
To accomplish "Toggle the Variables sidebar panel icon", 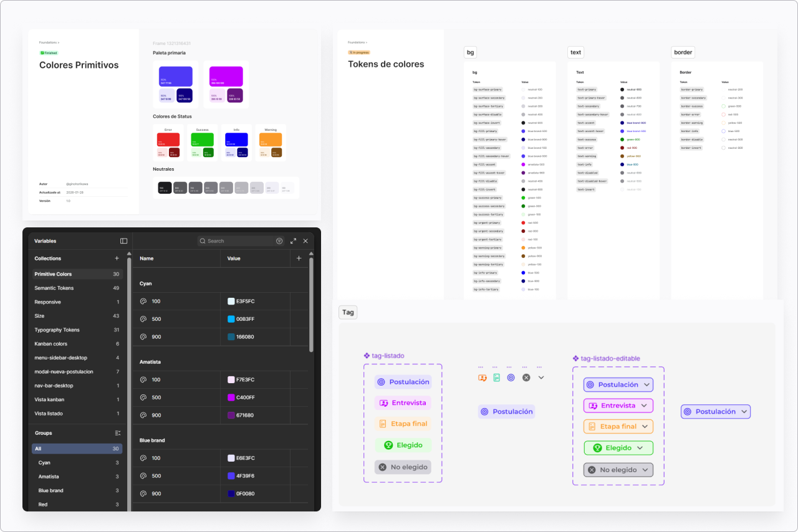I will pyautogui.click(x=123, y=241).
